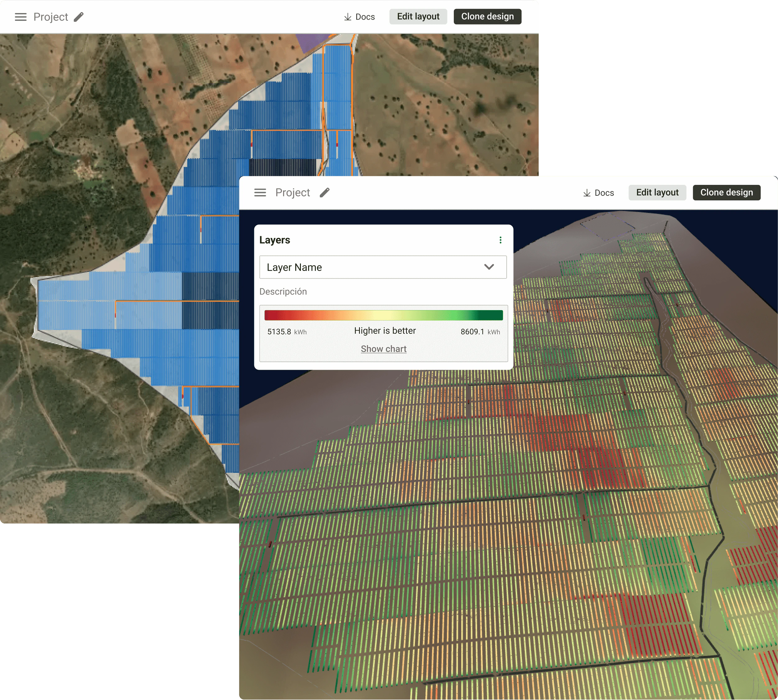The width and height of the screenshot is (778, 700).
Task: Click Edit layout in back window
Action: pos(418,16)
